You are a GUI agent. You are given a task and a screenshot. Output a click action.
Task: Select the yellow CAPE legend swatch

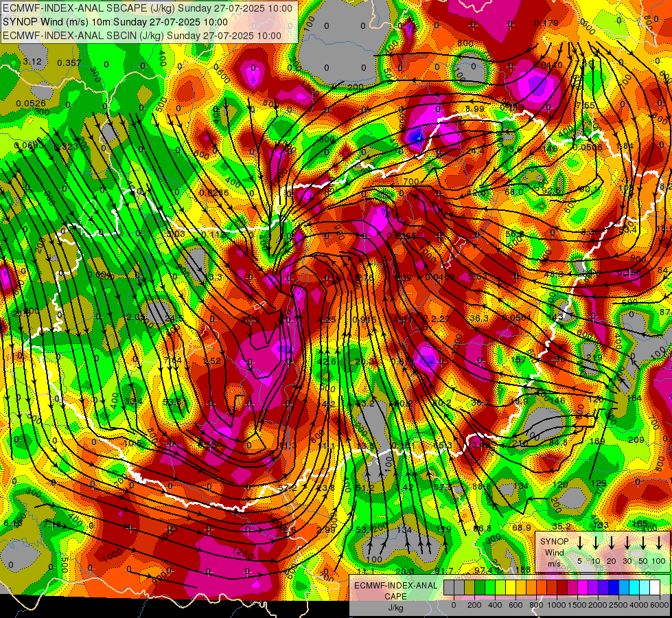pos(511,588)
